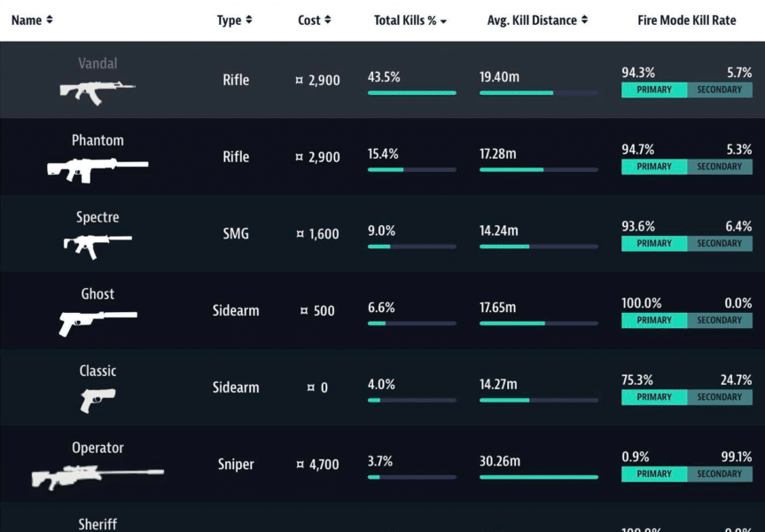This screenshot has height=532, width=765.
Task: Click the 100.0% primary rate for Ghost
Action: 642,303
